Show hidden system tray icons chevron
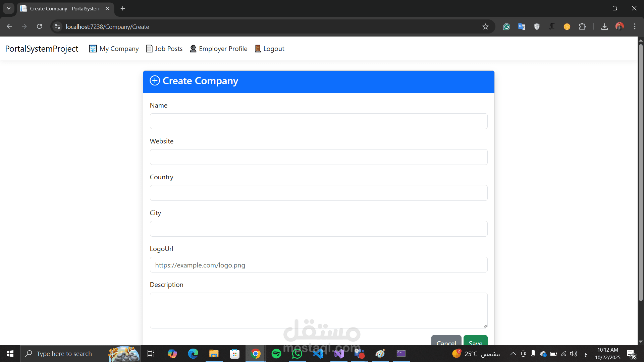 pyautogui.click(x=513, y=354)
